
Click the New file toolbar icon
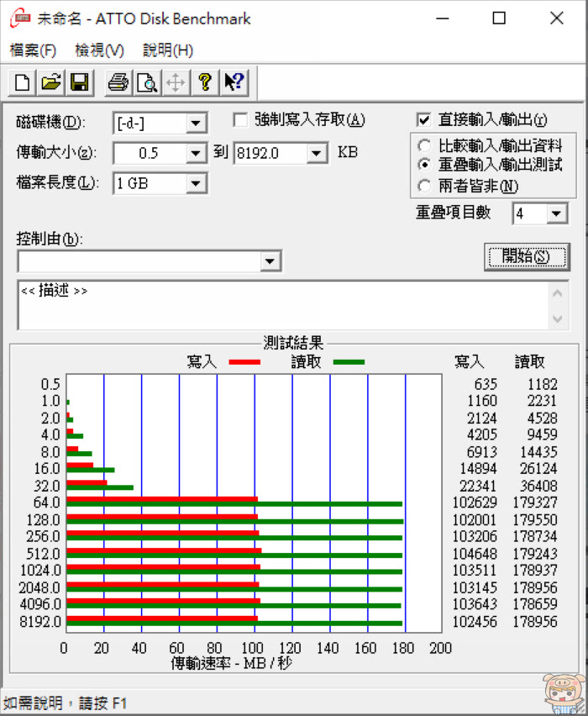(x=22, y=83)
